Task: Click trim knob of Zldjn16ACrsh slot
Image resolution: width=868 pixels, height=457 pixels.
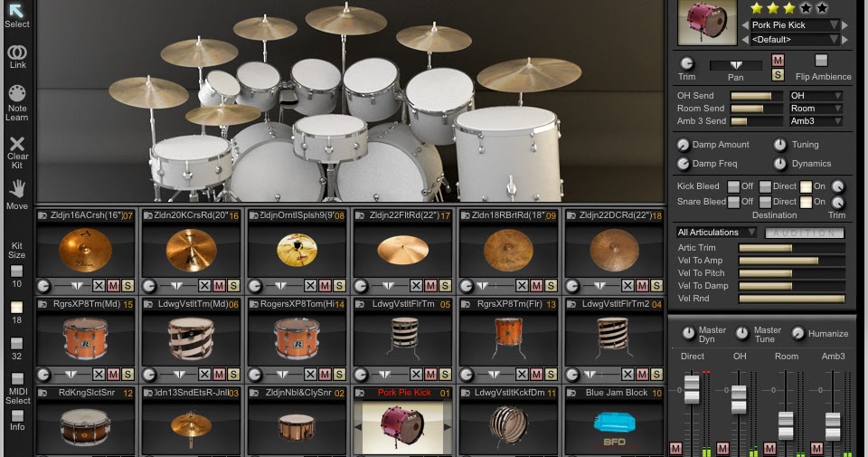Action: click(43, 286)
